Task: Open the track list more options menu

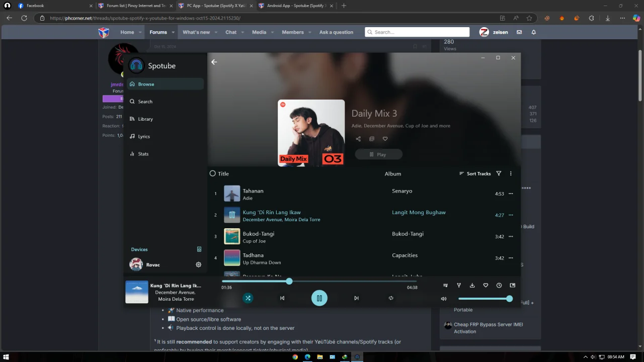Action: [511, 173]
